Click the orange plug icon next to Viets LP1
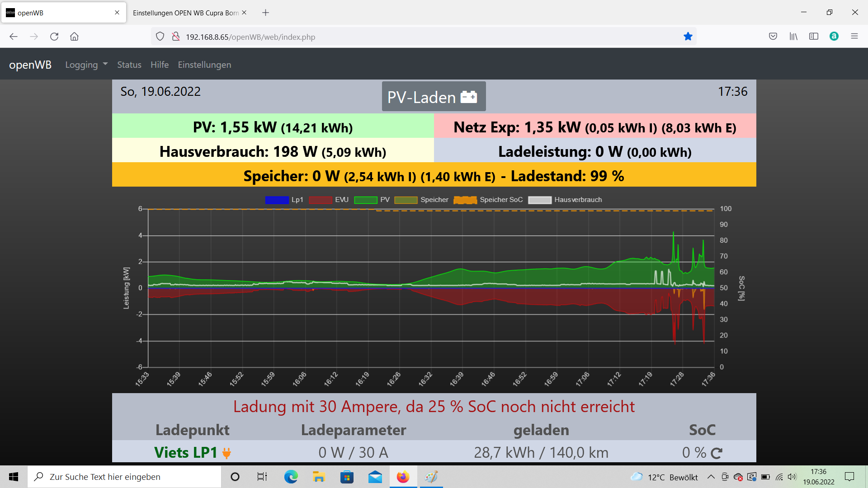 (227, 453)
